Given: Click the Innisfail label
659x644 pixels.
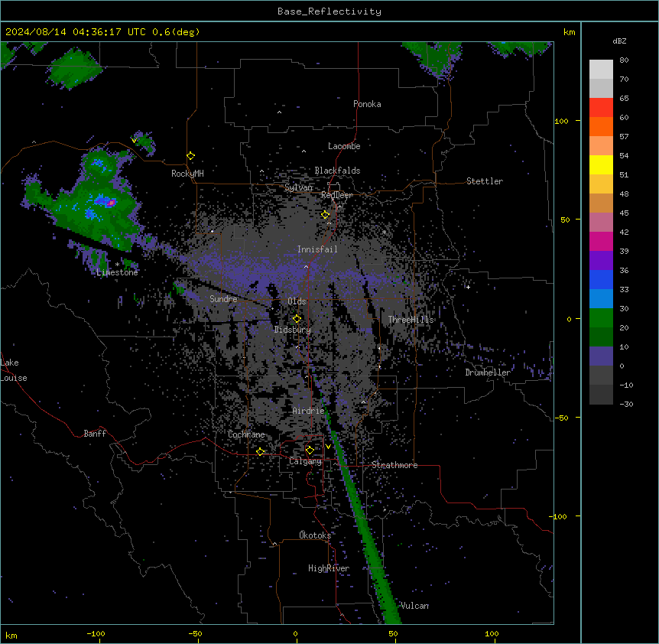Looking at the screenshot, I should [x=317, y=249].
